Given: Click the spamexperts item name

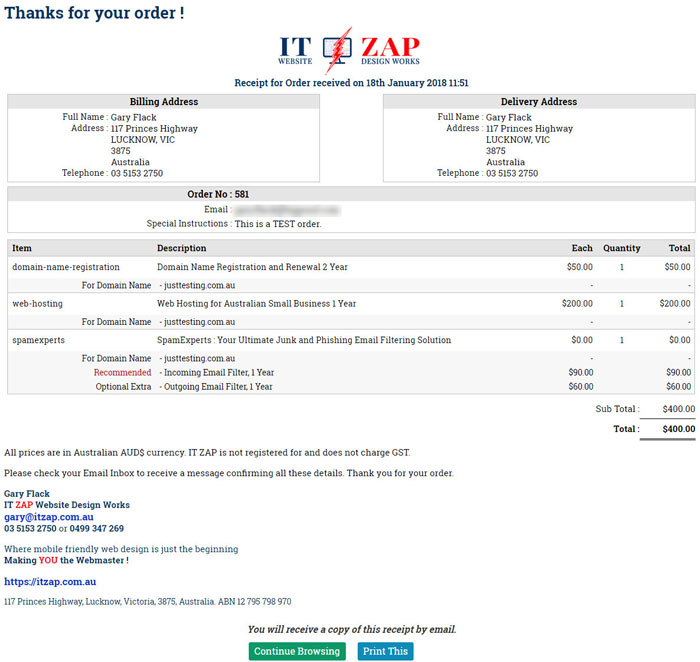Looking at the screenshot, I should point(40,340).
